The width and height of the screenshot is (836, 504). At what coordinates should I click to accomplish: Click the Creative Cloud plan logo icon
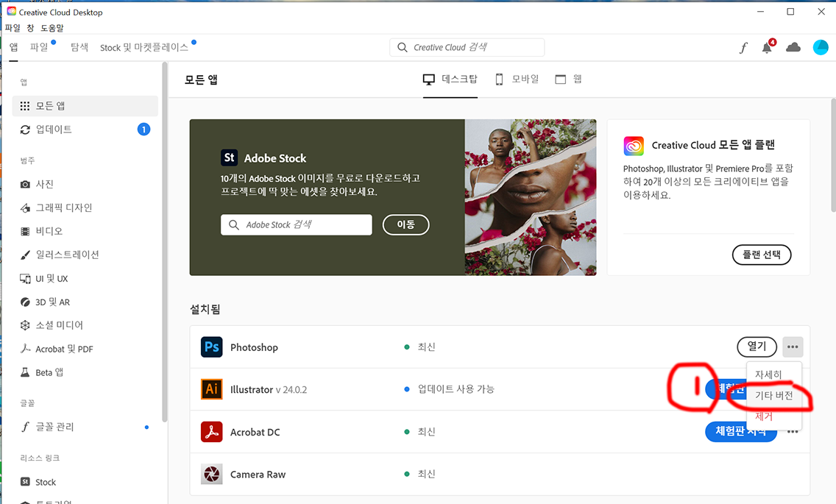634,146
